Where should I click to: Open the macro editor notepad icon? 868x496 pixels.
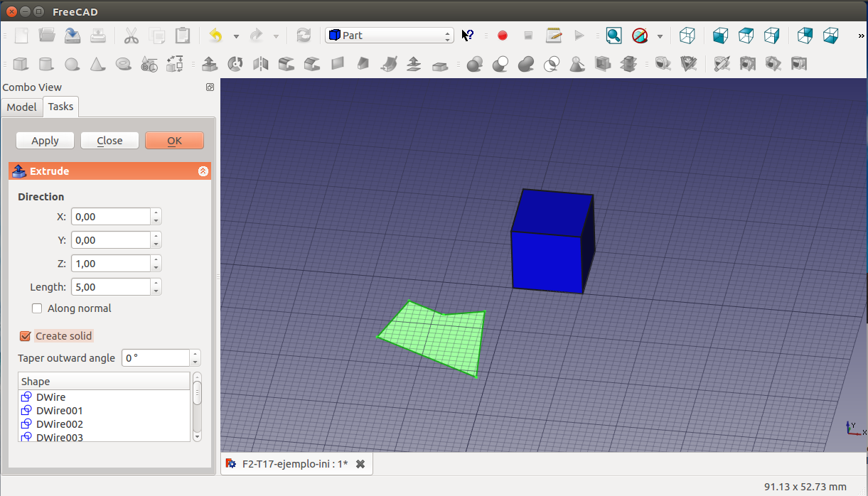coord(554,36)
